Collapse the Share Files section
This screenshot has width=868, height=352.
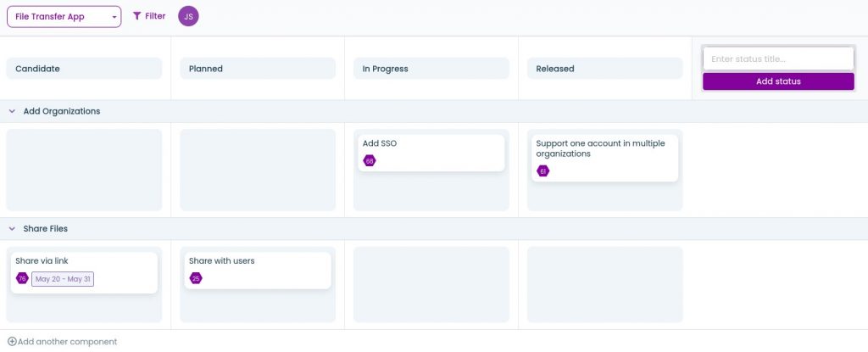(x=12, y=228)
